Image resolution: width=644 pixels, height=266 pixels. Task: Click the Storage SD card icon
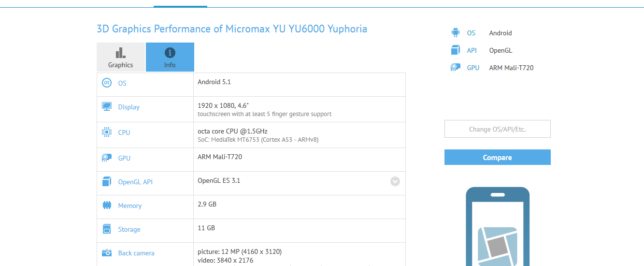click(107, 229)
